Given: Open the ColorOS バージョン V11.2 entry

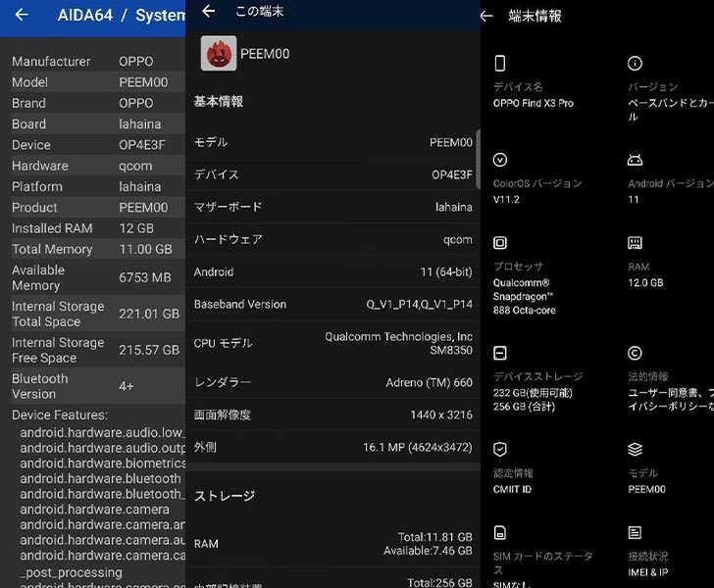Looking at the screenshot, I should click(x=537, y=191).
